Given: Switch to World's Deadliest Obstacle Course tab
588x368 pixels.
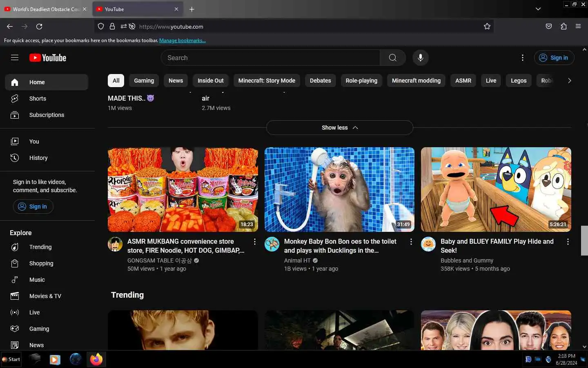Looking at the screenshot, I should point(46,9).
